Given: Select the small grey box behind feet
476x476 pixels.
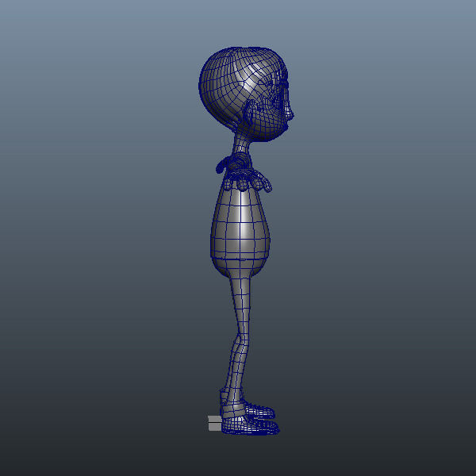Looking at the screenshot, I should click(215, 423).
